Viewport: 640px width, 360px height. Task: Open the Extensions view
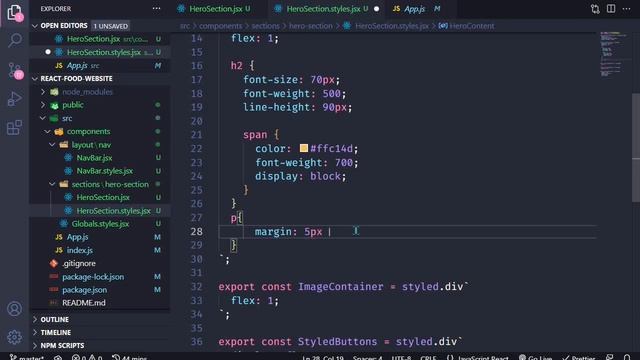pos(14,127)
